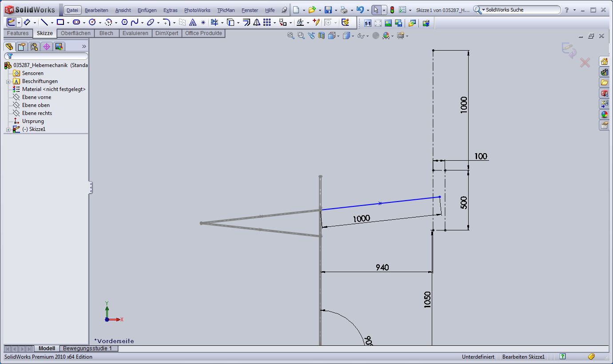Viewport: 613px width, 364px height.
Task: Click the Rebuild traffic light icon
Action: [392, 10]
